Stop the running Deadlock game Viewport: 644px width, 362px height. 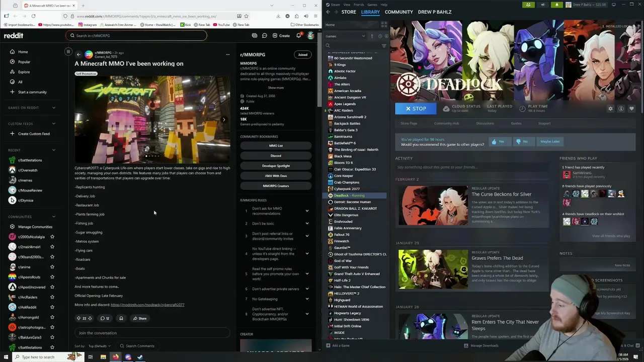pyautogui.click(x=416, y=109)
